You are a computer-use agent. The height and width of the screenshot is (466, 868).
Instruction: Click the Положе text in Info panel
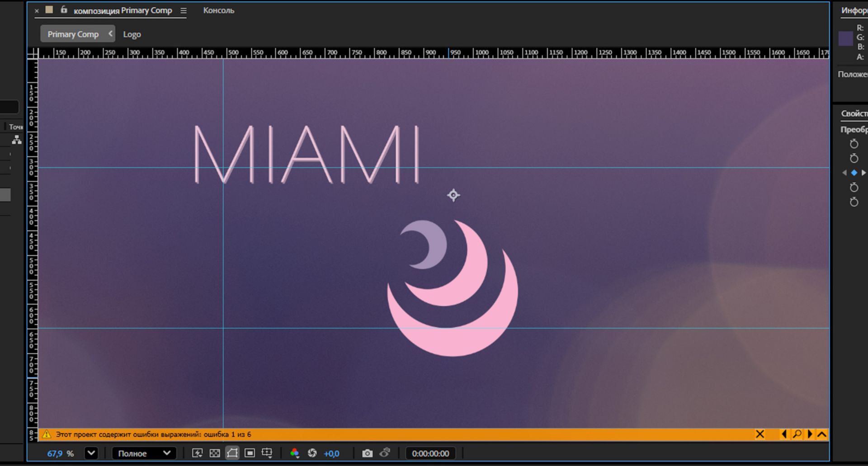pyautogui.click(x=852, y=74)
